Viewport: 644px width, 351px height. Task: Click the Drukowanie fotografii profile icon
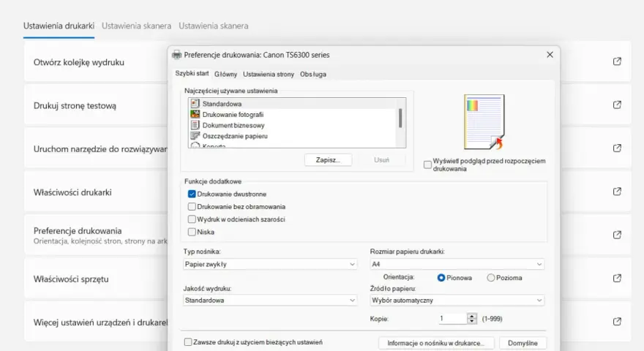click(x=195, y=114)
